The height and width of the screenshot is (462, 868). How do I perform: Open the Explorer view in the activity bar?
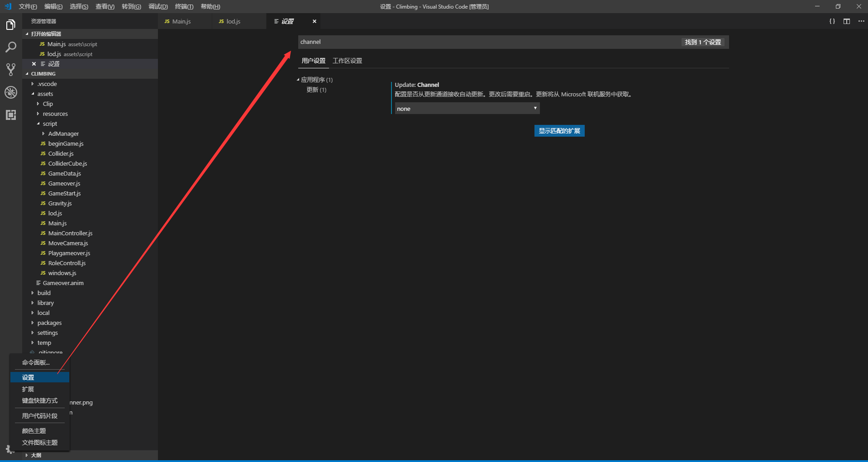pyautogui.click(x=11, y=24)
